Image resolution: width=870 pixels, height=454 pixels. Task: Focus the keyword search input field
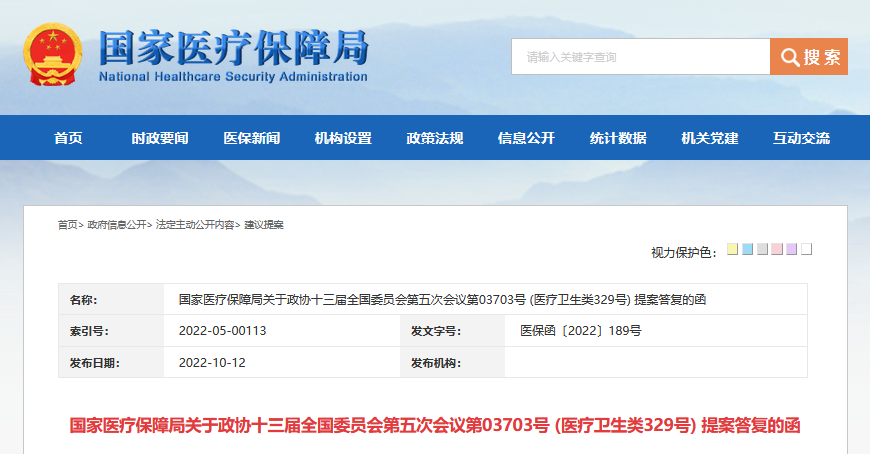pyautogui.click(x=640, y=57)
